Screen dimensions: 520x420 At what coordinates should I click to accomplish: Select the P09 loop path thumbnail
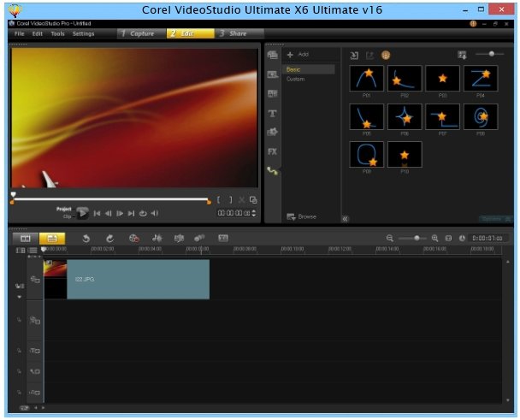click(366, 154)
